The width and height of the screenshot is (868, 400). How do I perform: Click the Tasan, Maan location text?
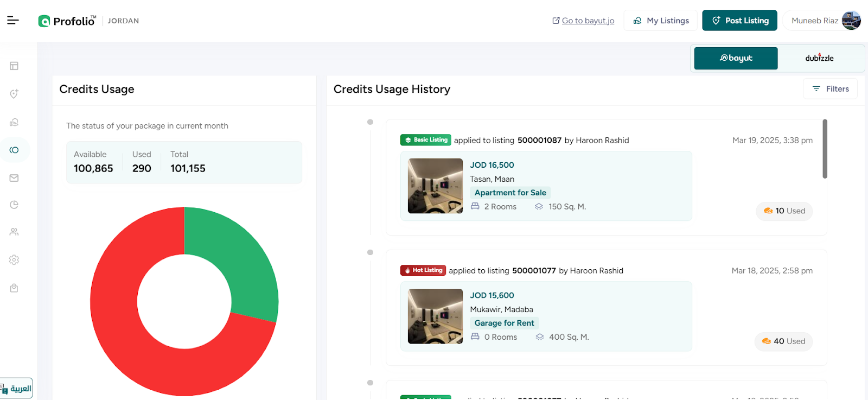[492, 179]
